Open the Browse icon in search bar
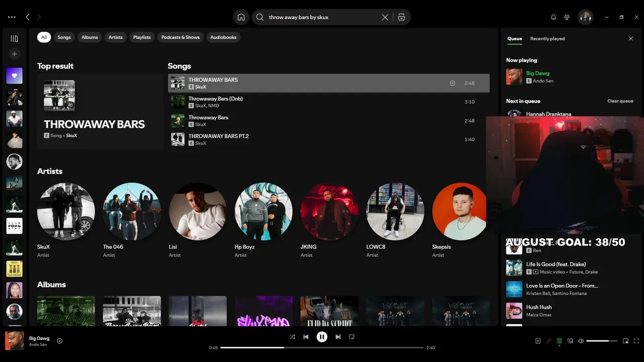The width and height of the screenshot is (644, 362). (x=401, y=17)
